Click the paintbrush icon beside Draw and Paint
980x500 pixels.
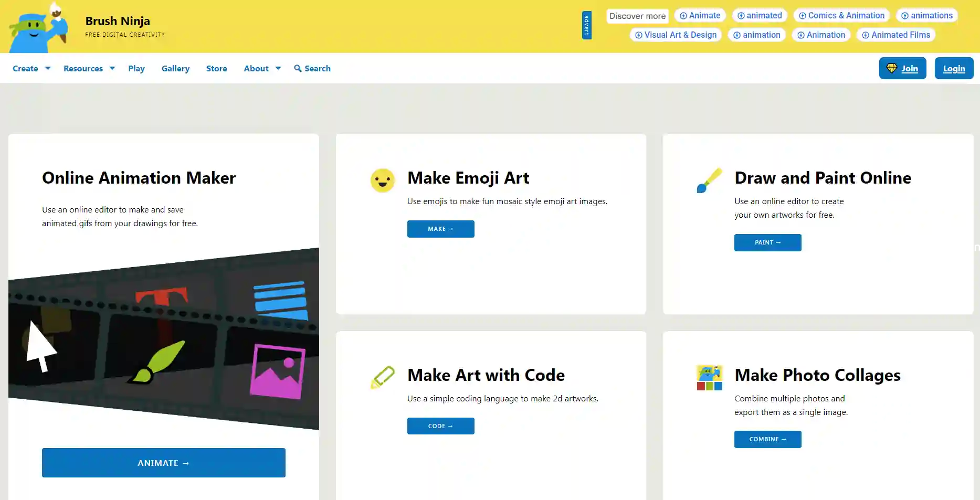[709, 180]
